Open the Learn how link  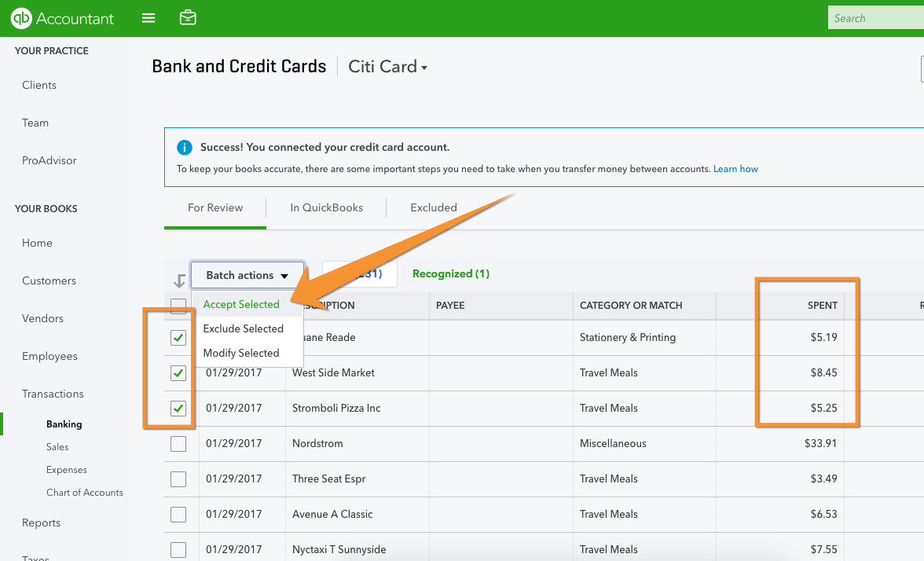735,168
